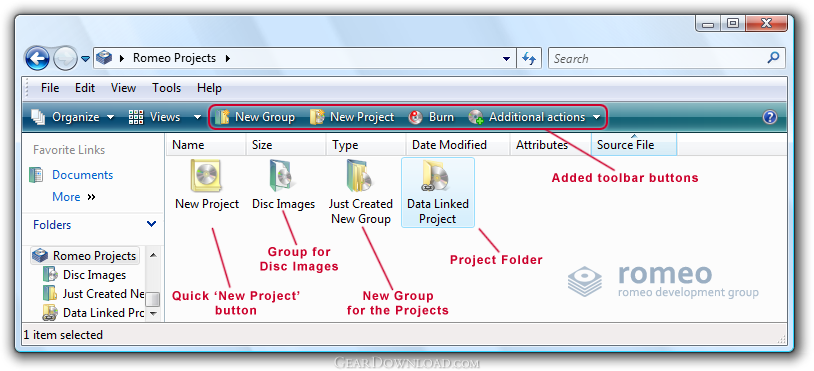
Task: Click the More link
Action: click(x=66, y=197)
